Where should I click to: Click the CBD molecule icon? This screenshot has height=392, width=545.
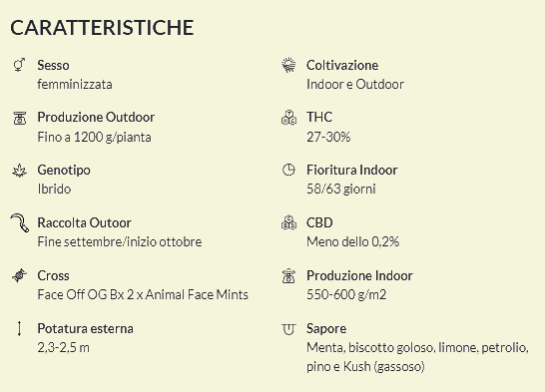(288, 222)
